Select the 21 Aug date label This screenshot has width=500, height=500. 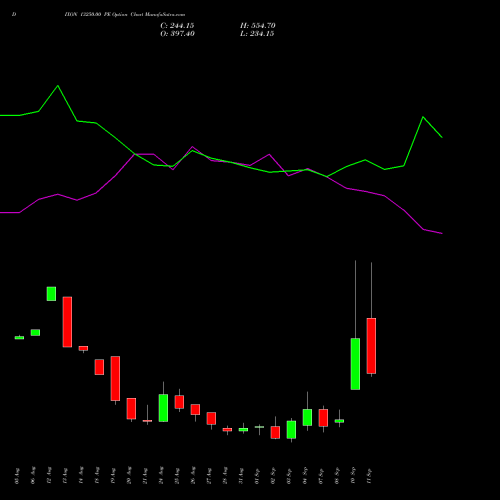point(145,476)
